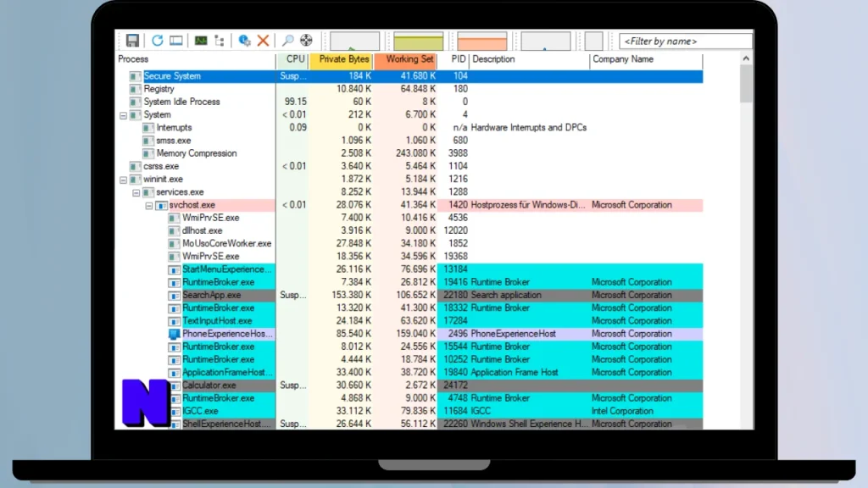This screenshot has height=488, width=868.
Task: Sort by the Process column header
Action: click(x=196, y=59)
